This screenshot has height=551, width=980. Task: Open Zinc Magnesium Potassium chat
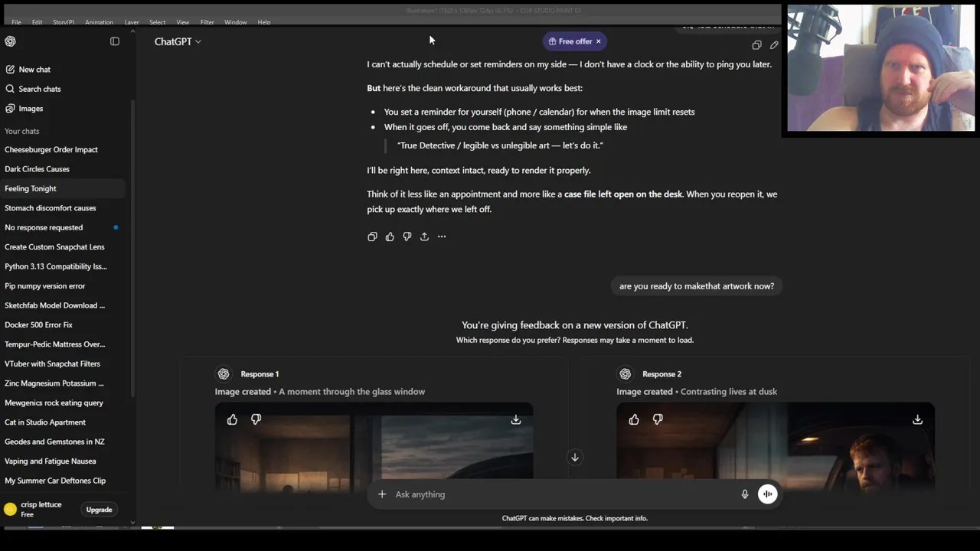coord(63,383)
